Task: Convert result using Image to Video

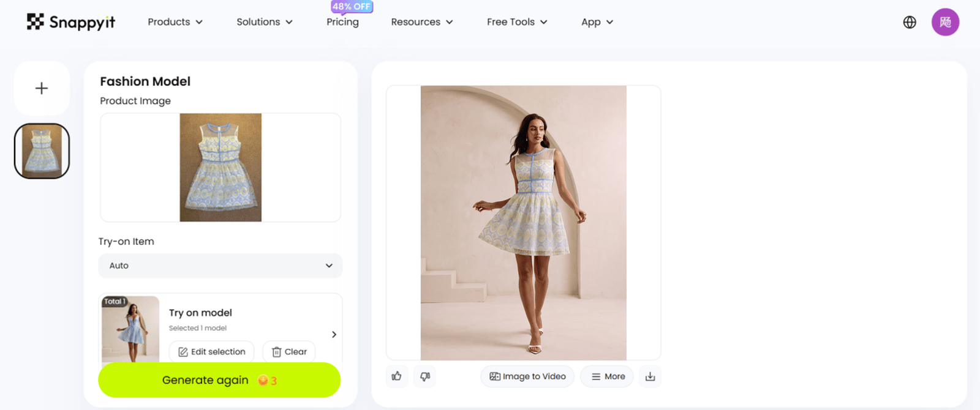Action: click(527, 376)
